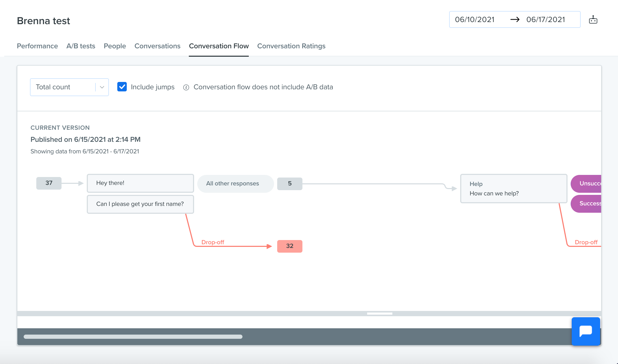Viewport: 618px width, 364px height.
Task: Click the All other responses pill
Action: point(235,184)
